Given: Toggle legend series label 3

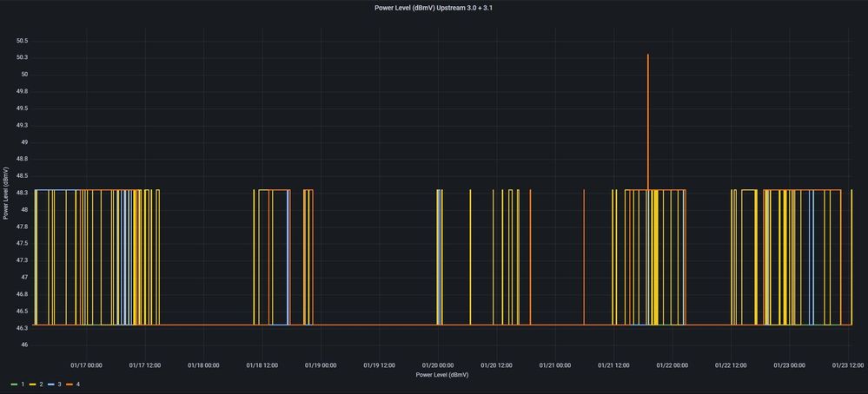Looking at the screenshot, I should click(x=59, y=384).
